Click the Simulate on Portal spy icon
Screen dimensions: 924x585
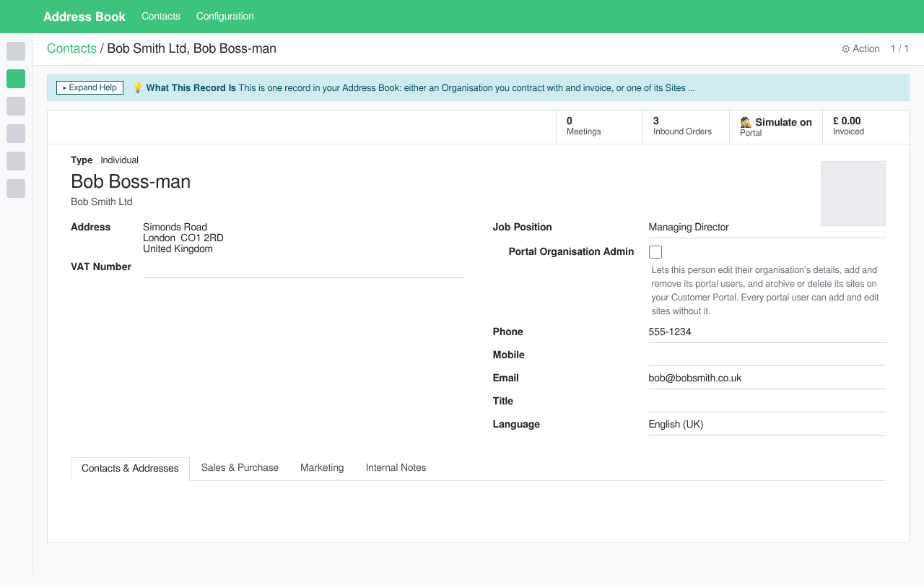point(746,122)
